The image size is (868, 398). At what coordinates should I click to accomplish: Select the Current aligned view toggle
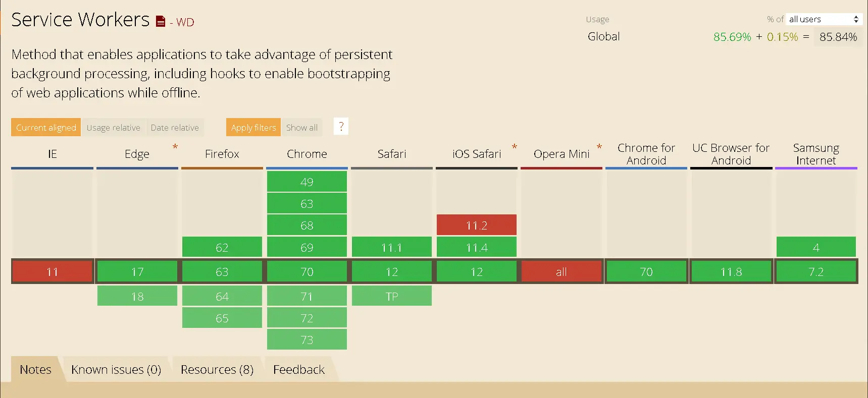[46, 128]
